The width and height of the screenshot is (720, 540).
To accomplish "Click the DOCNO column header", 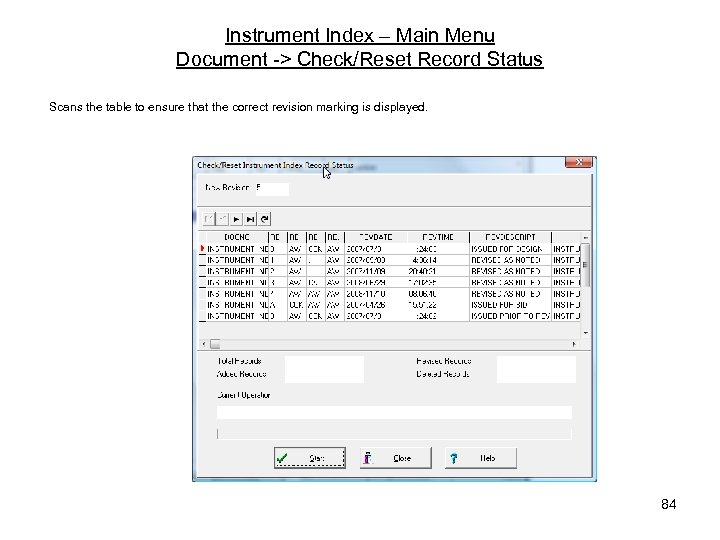I will [x=237, y=237].
